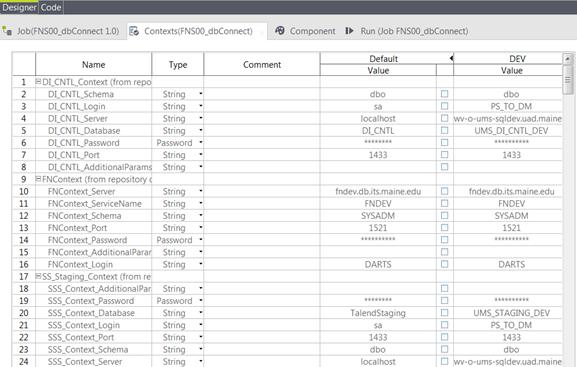Collapse the FNContext group

pyautogui.click(x=38, y=179)
